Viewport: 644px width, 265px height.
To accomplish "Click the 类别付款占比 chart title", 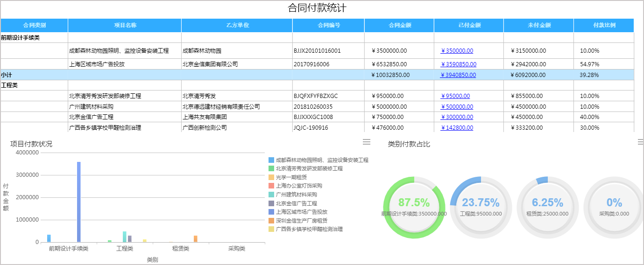I will [409, 144].
